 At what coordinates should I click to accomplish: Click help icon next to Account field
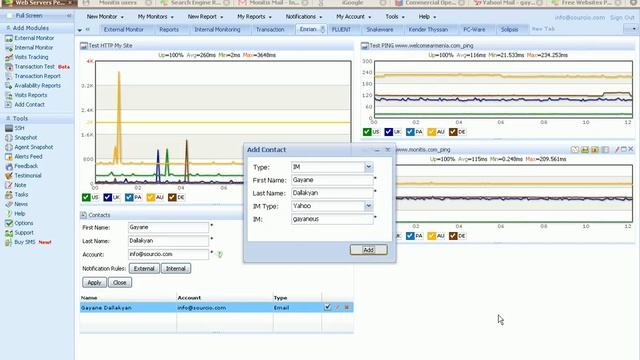[x=220, y=254]
